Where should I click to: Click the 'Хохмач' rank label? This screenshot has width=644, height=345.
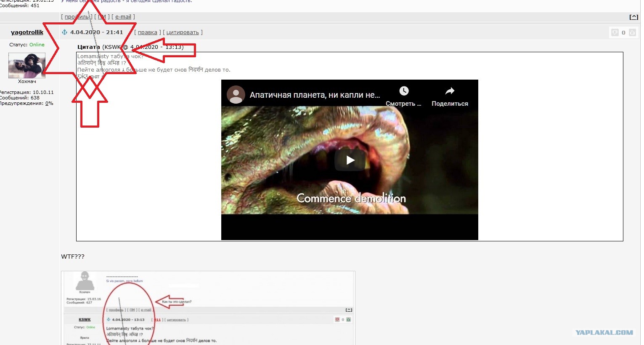[x=27, y=82]
